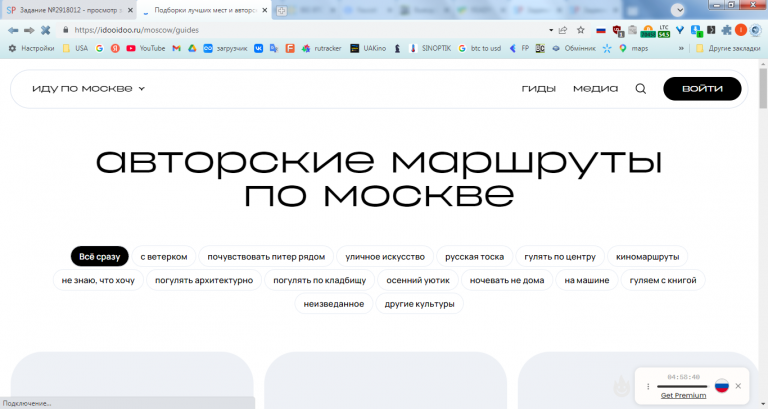Open the Google Translate bookmark icon
Image resolution: width=768 pixels, height=409 pixels.
274,48
